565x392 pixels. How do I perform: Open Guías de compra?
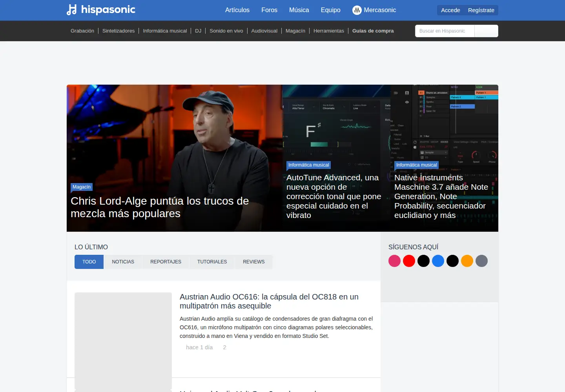[x=373, y=31]
